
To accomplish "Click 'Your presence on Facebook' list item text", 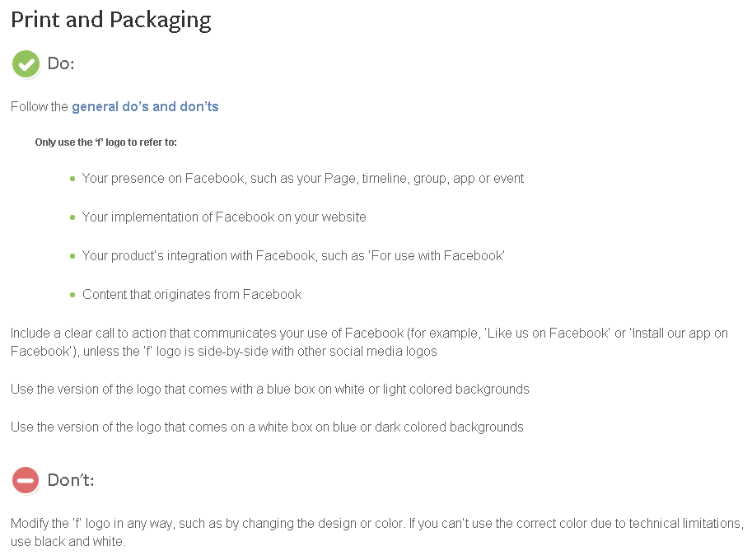I will [x=302, y=179].
